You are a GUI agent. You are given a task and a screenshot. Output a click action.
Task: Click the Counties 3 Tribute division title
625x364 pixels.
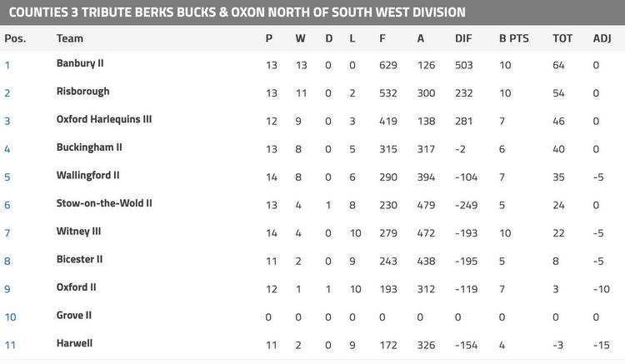point(237,12)
